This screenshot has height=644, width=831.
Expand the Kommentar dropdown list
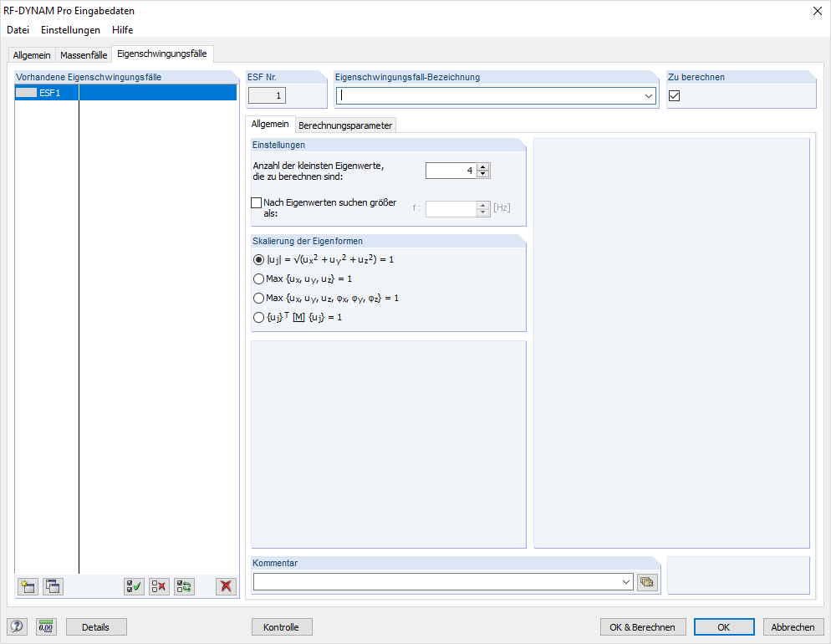pyautogui.click(x=625, y=581)
